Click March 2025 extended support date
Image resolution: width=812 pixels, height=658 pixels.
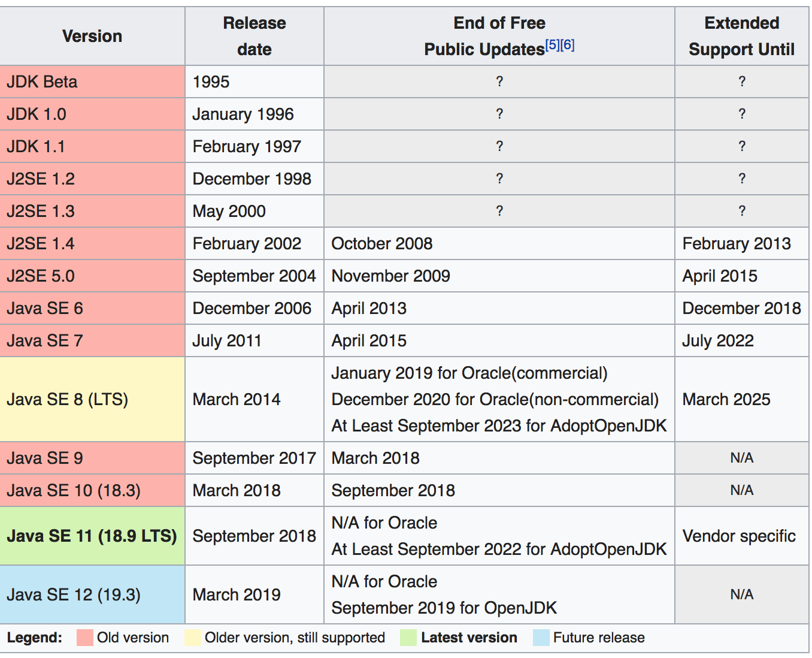point(726,399)
